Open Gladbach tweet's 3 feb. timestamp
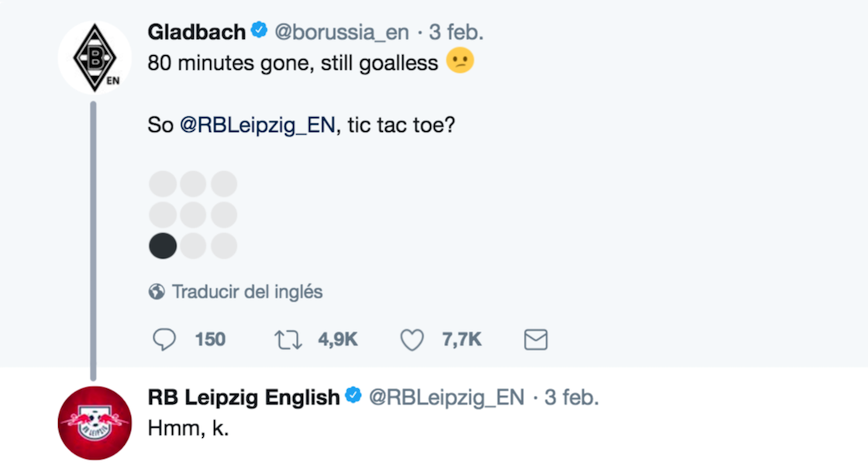The height and width of the screenshot is (465, 868). [457, 32]
